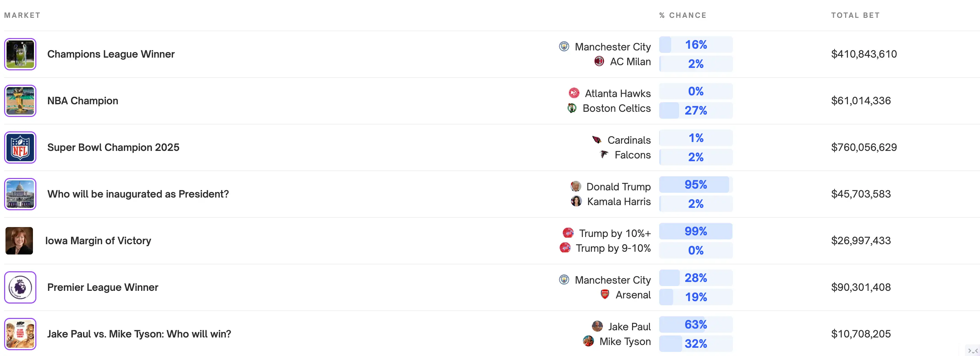Select the Trump by 10%+ 99% bar
Viewport: 980px width, 356px height.
[x=696, y=231]
